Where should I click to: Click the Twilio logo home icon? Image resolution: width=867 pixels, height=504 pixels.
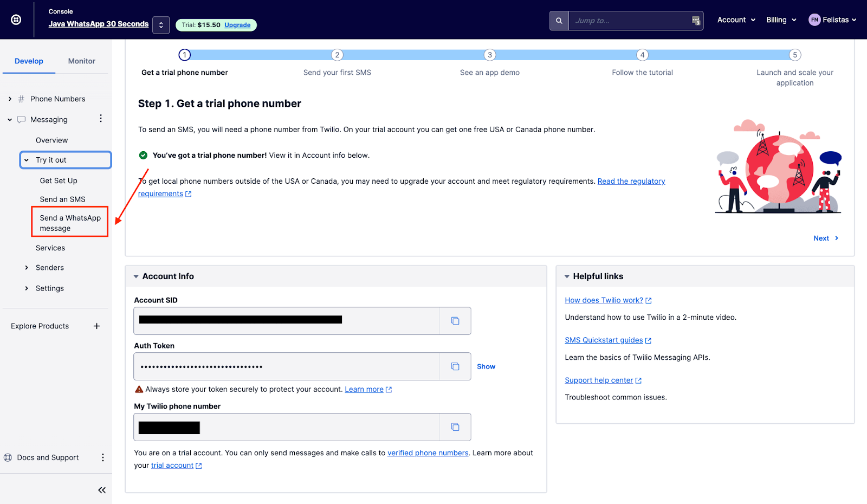(x=16, y=20)
